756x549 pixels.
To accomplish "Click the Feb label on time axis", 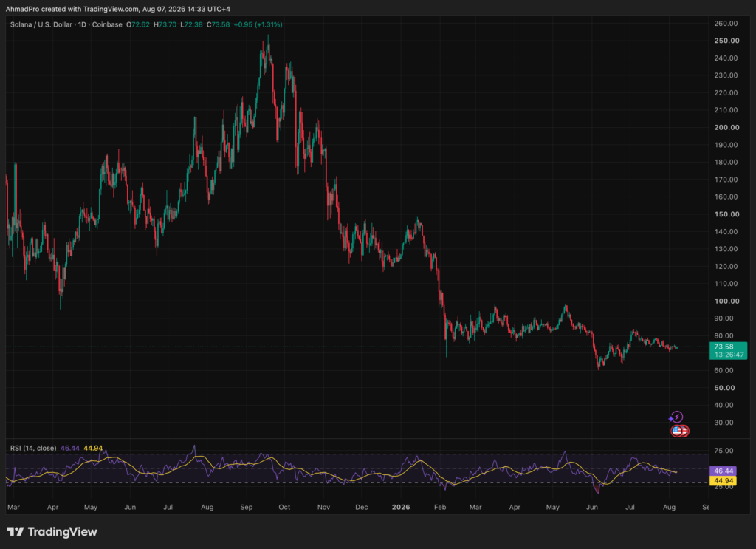I will pyautogui.click(x=440, y=507).
